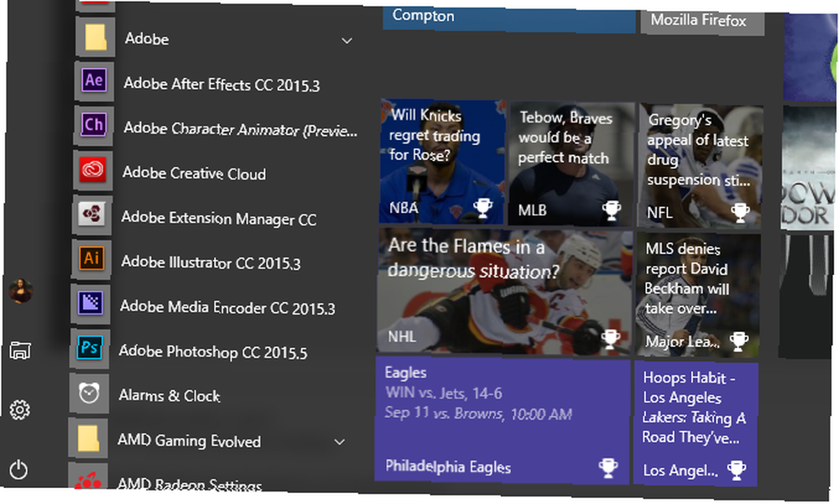
Task: Click the AMD Gaming Evolved folder icon
Action: pos(88,438)
